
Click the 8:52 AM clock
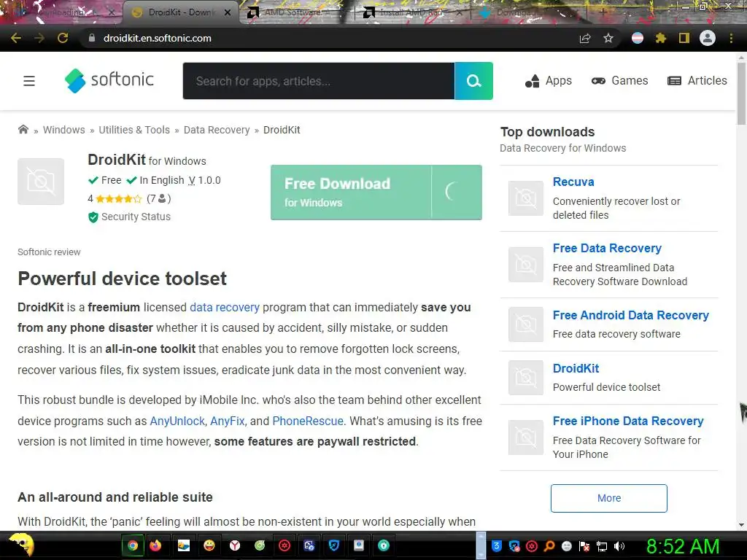pyautogui.click(x=683, y=546)
